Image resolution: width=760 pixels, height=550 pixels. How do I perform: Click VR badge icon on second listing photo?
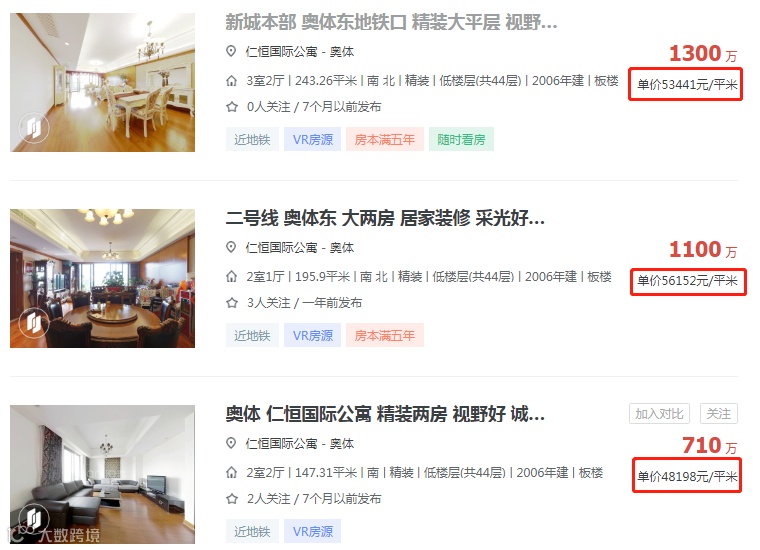point(34,323)
